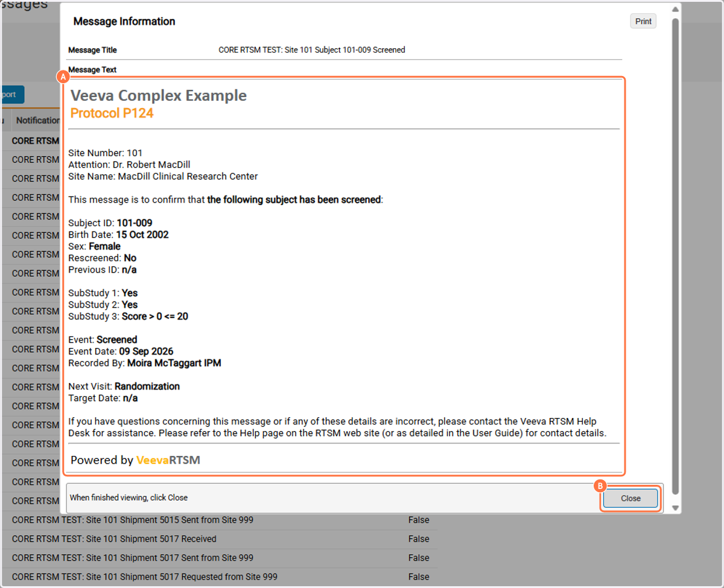Select row Shipment 5017 Sent from Site 999
This screenshot has height=588, width=724.
tap(219, 558)
